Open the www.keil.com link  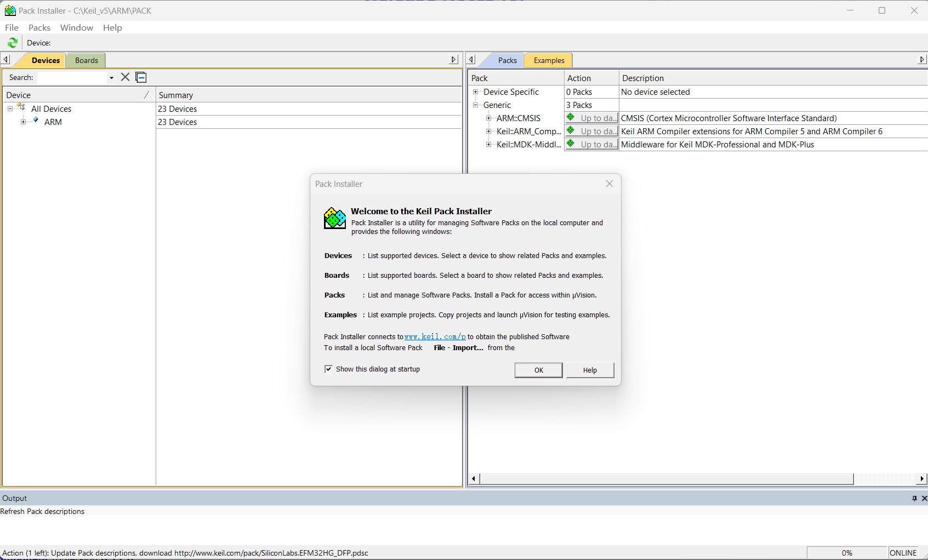(435, 337)
